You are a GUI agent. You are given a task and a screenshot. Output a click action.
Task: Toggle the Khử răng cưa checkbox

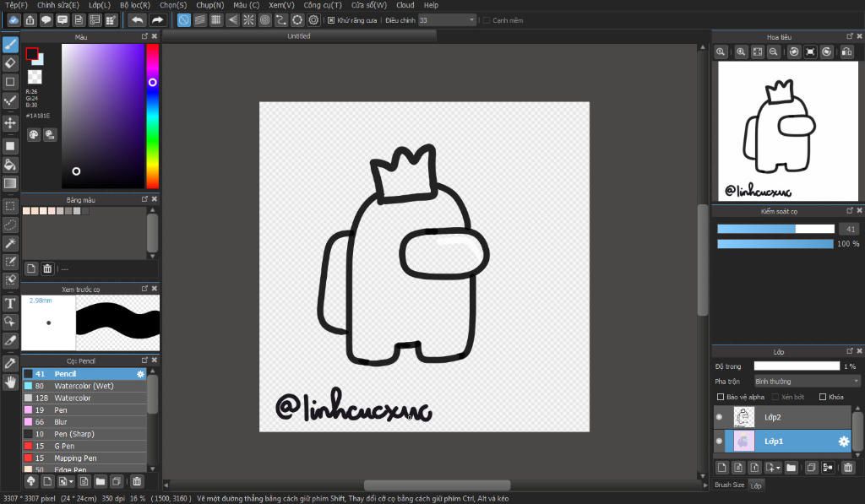[331, 20]
